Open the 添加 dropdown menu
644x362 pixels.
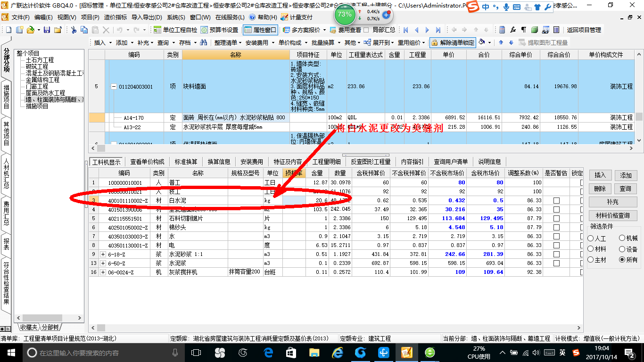coord(124,42)
